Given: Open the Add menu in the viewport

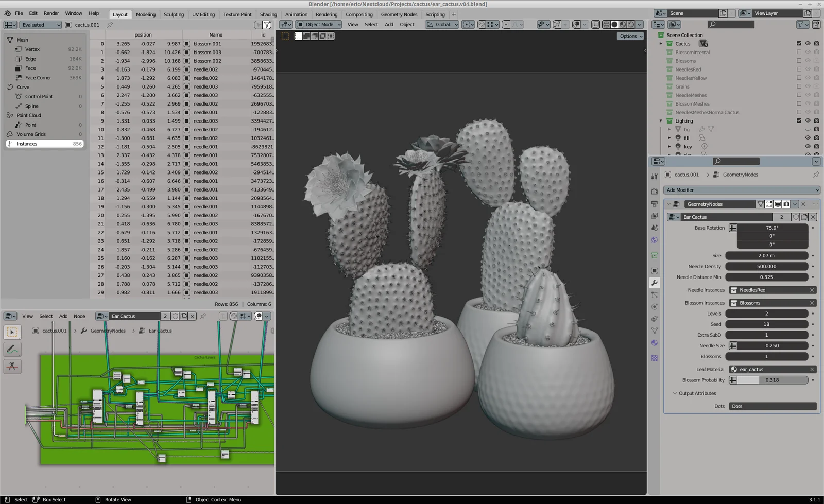Looking at the screenshot, I should [389, 24].
